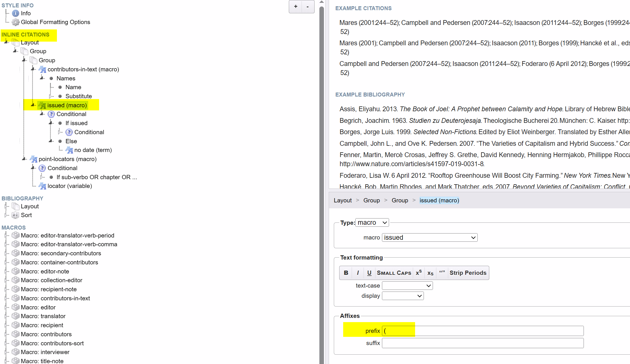Enable the Strip Periods option
Viewport: 630px width, 364px height.
pos(468,273)
